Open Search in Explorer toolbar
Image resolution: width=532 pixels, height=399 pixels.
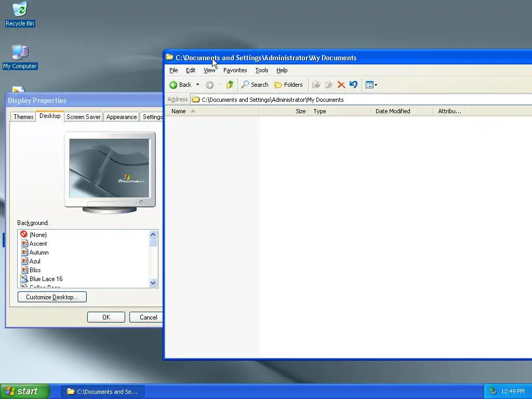[255, 85]
